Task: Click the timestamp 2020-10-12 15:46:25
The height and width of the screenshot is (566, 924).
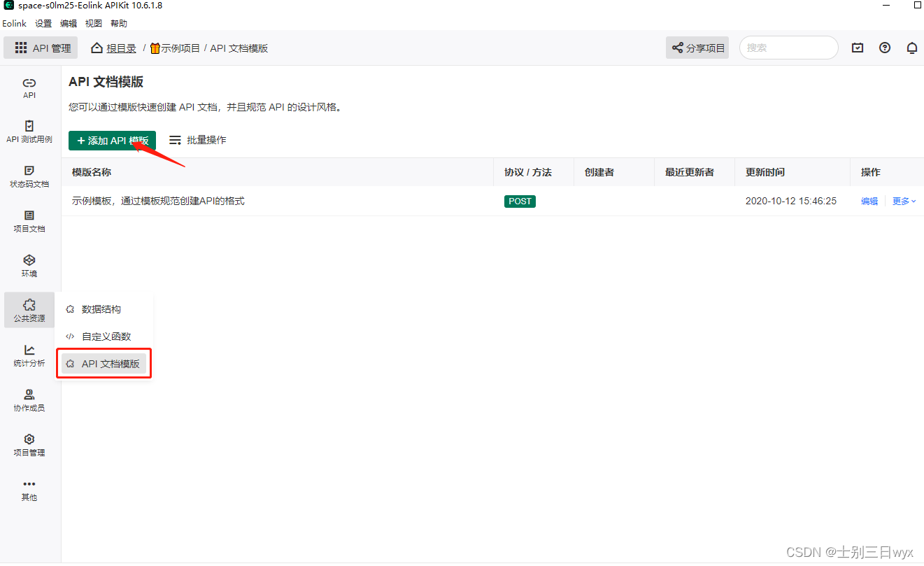Action: click(x=791, y=201)
